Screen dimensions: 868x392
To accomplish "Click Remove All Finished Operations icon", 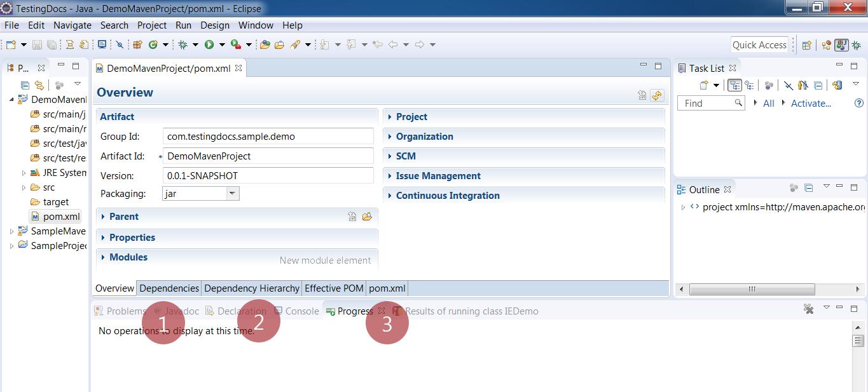I will pyautogui.click(x=808, y=309).
